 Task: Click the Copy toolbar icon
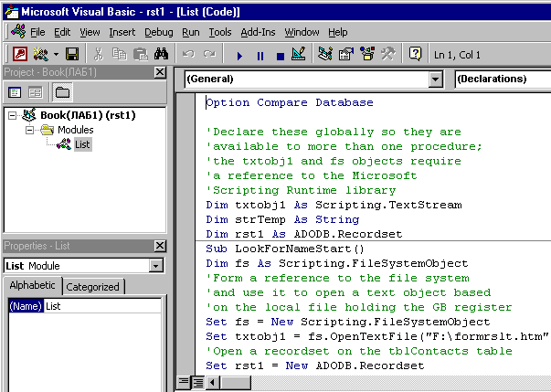(x=120, y=54)
